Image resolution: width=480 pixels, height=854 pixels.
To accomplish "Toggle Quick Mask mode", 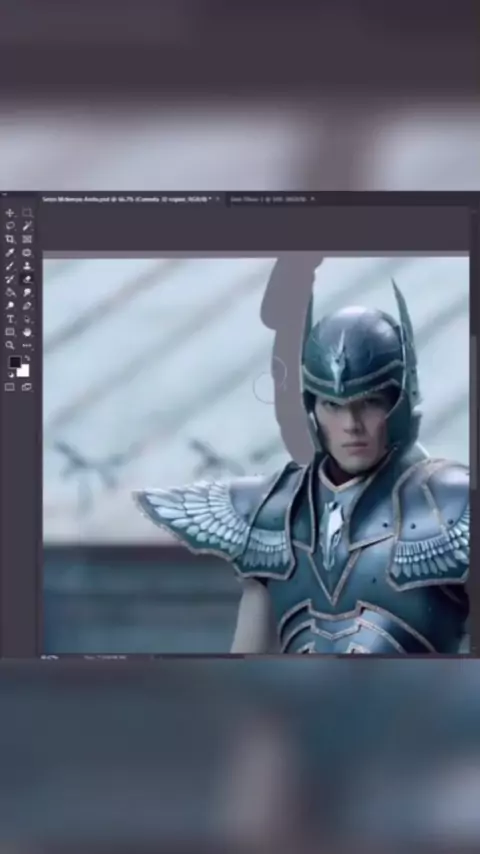I will [10, 387].
